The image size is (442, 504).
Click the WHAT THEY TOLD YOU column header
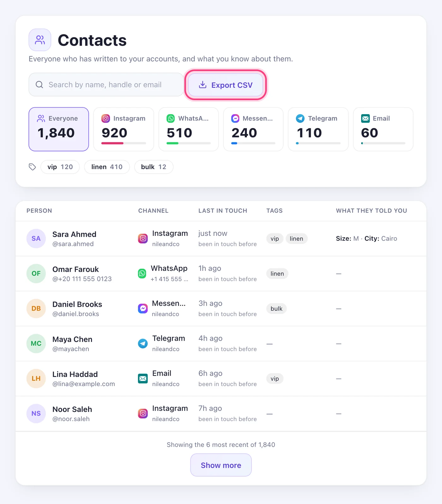click(x=372, y=211)
